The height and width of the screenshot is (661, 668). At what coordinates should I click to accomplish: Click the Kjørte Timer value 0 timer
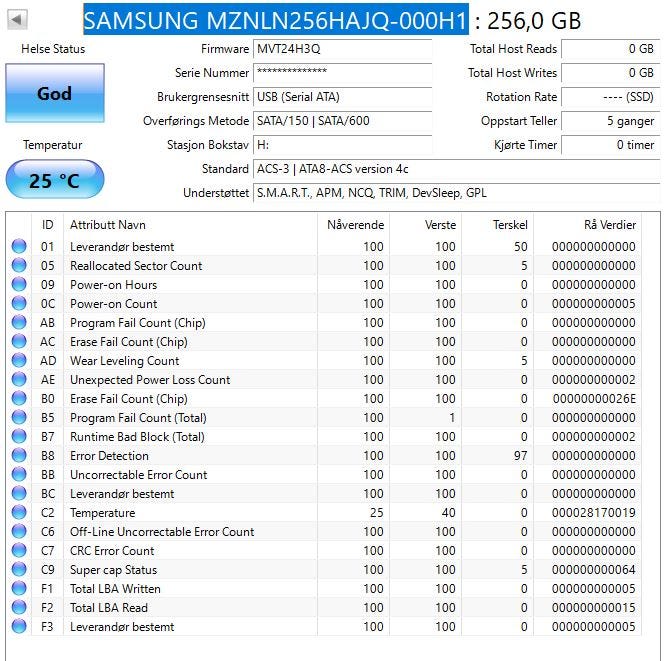pyautogui.click(x=611, y=145)
